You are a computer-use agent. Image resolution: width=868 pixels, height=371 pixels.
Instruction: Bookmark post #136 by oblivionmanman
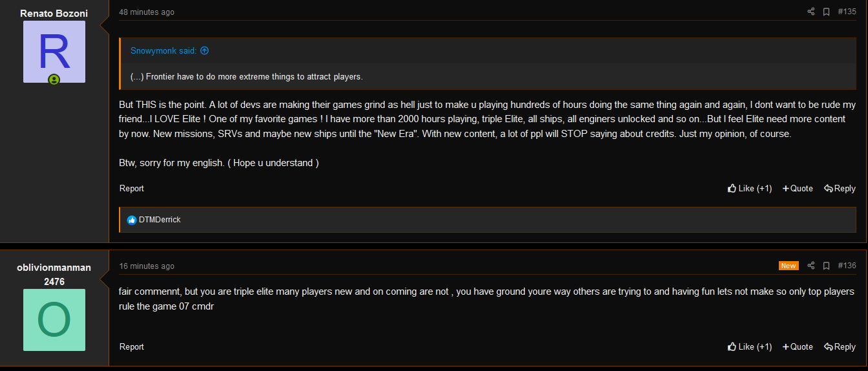tap(826, 266)
